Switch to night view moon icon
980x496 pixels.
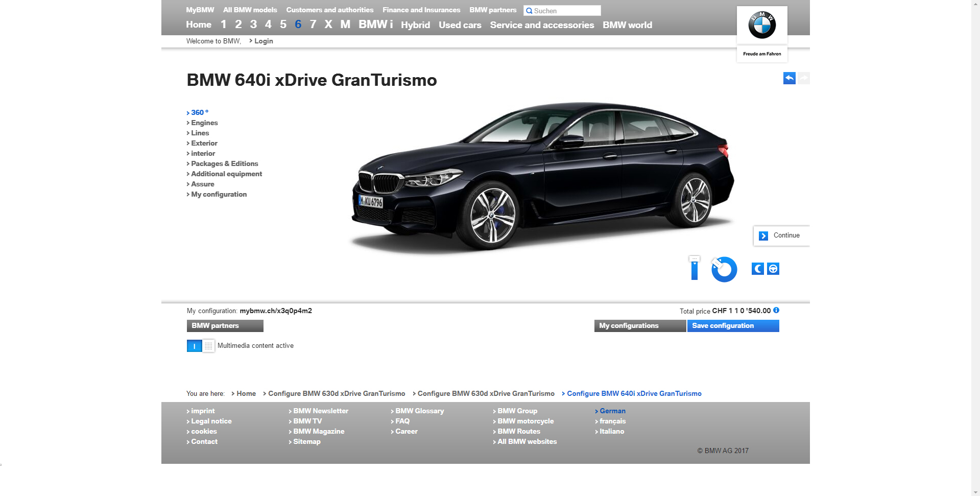(758, 269)
